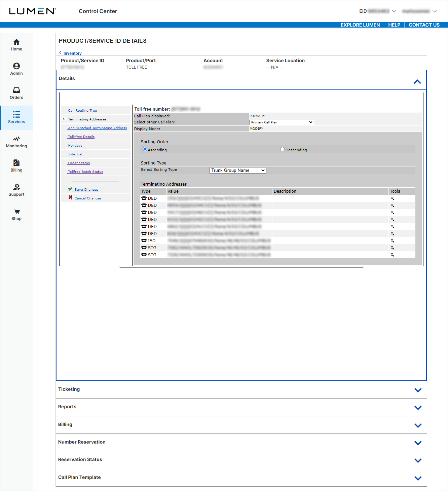Image resolution: width=448 pixels, height=491 pixels.
Task: Collapse the Details section
Action: click(417, 82)
